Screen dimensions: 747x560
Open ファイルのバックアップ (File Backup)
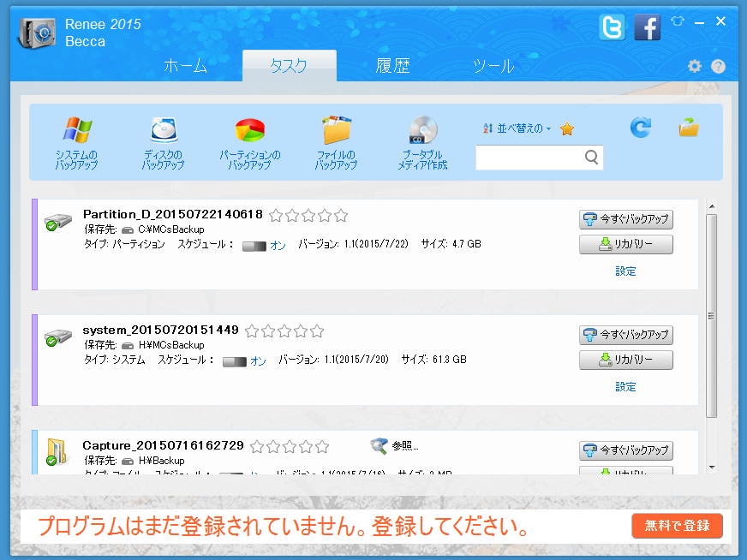[x=337, y=143]
